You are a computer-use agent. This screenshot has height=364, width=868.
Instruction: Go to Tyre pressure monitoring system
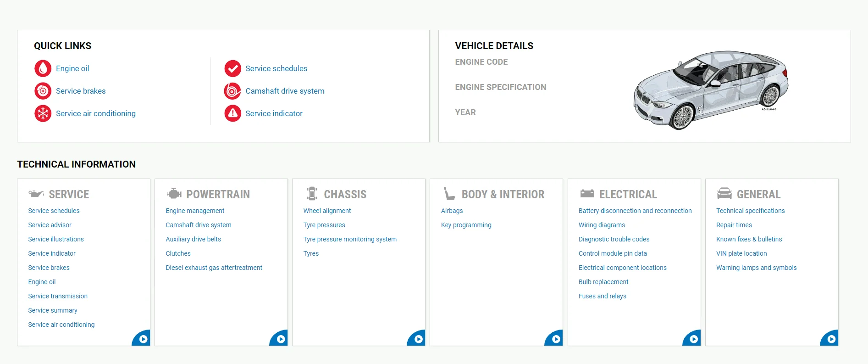click(x=350, y=239)
